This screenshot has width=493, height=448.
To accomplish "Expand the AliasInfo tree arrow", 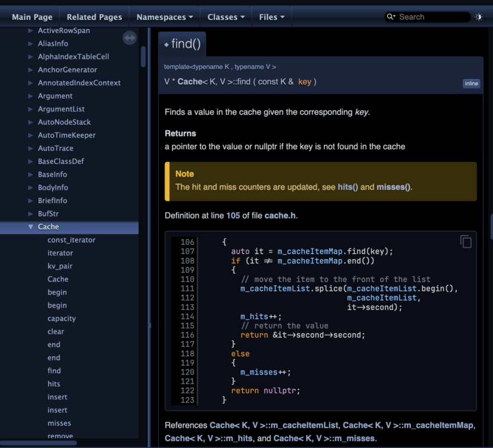I will click(x=30, y=44).
